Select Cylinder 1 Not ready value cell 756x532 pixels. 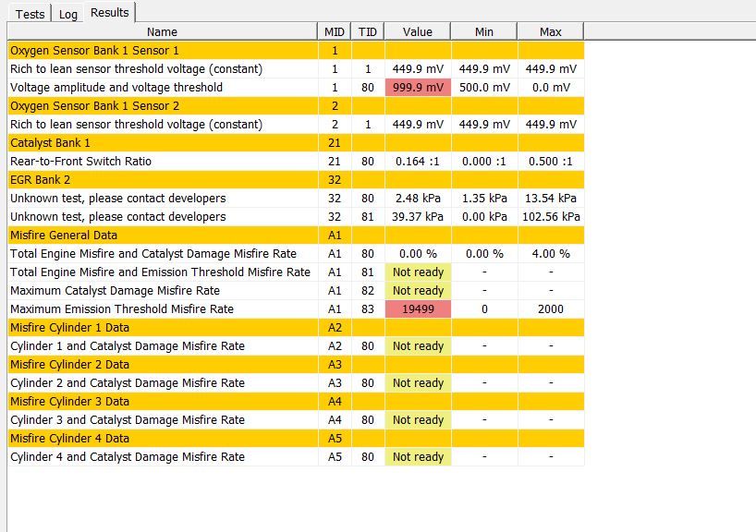(418, 345)
